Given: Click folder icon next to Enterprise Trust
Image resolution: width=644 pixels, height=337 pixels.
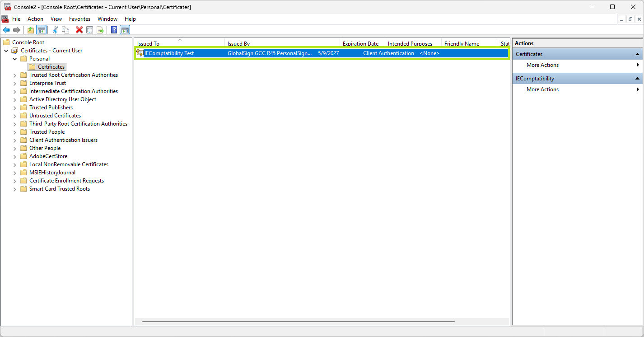Looking at the screenshot, I should pyautogui.click(x=23, y=83).
